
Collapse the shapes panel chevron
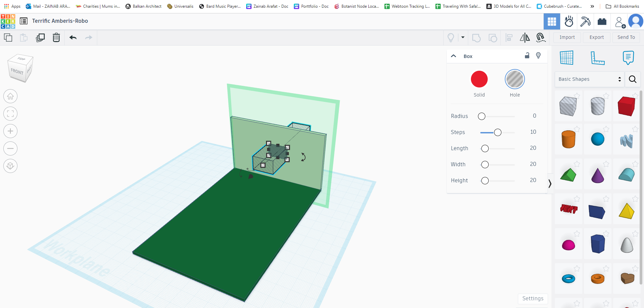tap(550, 184)
